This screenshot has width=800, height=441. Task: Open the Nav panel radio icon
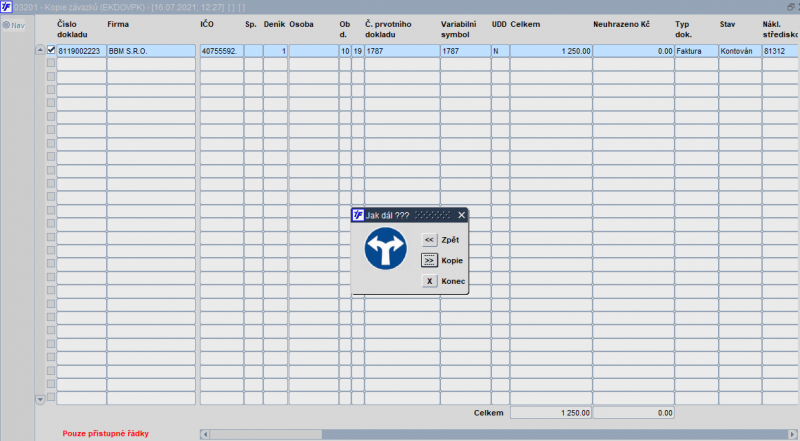click(6, 25)
